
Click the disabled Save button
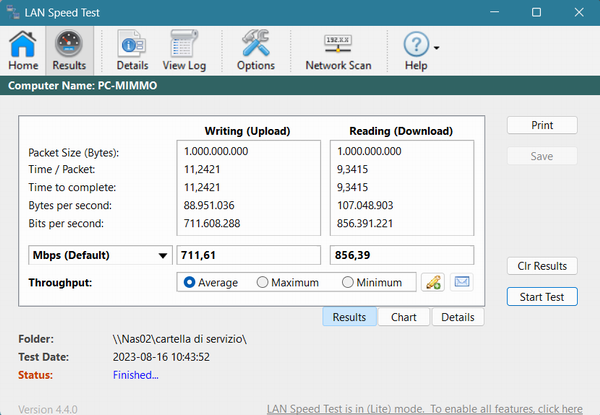(542, 156)
